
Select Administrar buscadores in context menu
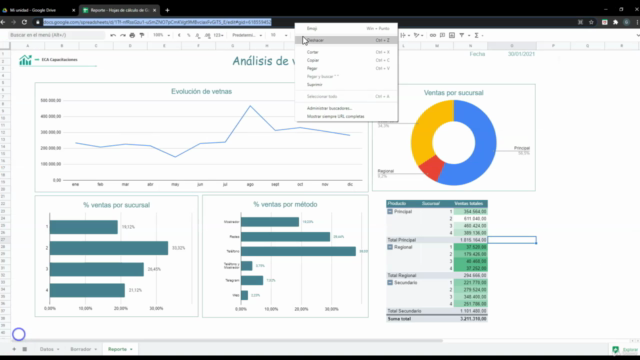346,108
